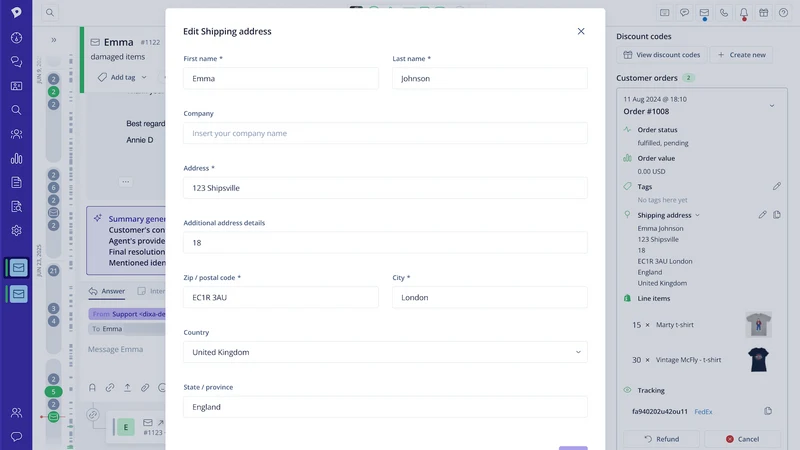Open the help question mark icon

pos(783,13)
